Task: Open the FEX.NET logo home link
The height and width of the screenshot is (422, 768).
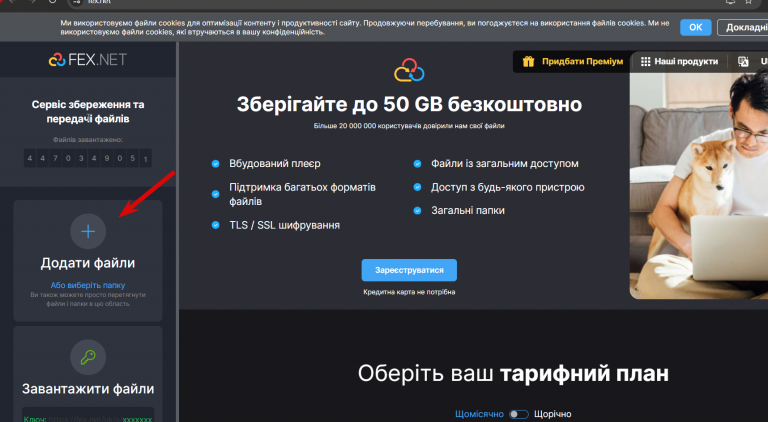Action: point(88,60)
